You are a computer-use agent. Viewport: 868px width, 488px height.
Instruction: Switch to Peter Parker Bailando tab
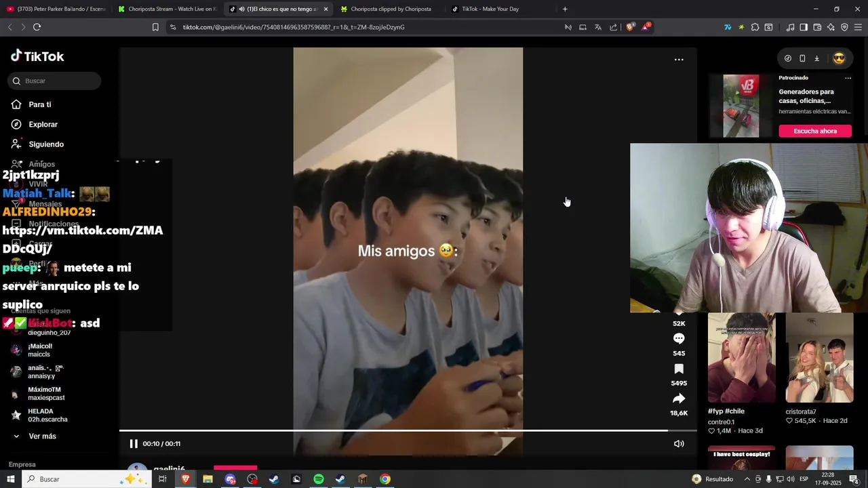pyautogui.click(x=56, y=9)
